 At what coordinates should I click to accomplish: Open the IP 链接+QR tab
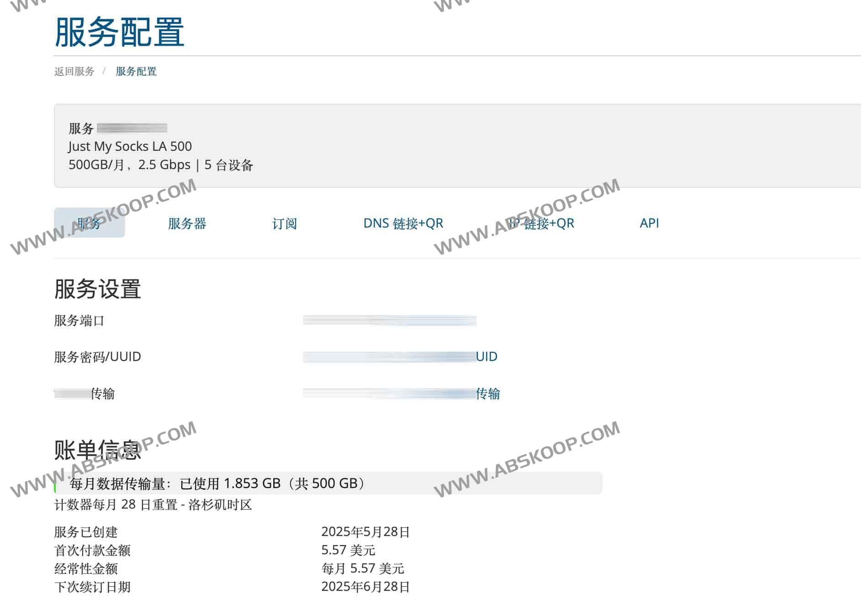point(542,223)
